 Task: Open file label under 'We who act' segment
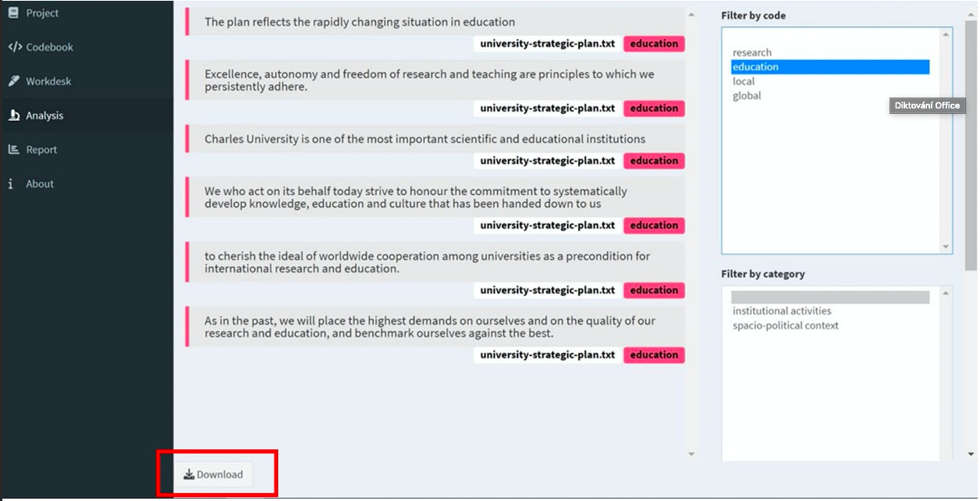click(x=548, y=226)
